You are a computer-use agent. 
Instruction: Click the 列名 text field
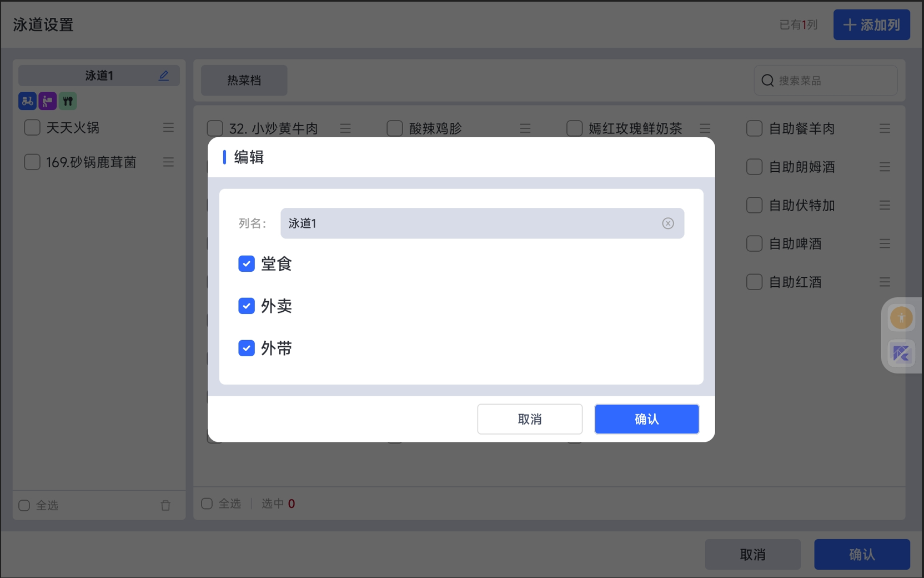(x=472, y=223)
